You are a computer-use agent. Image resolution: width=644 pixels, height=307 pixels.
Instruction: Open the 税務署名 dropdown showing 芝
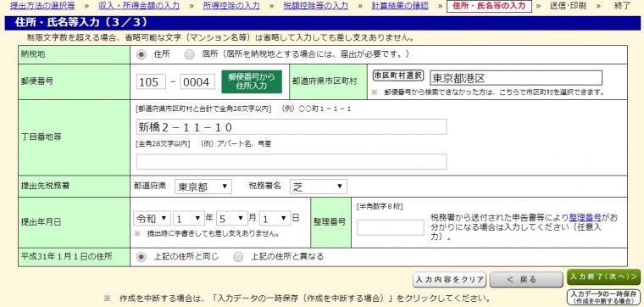click(319, 187)
